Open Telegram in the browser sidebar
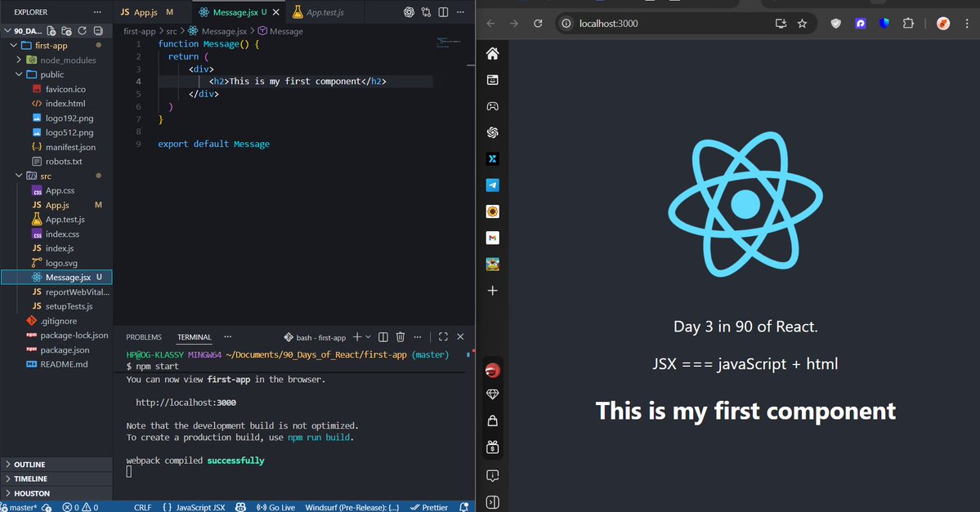980x512 pixels. [493, 185]
